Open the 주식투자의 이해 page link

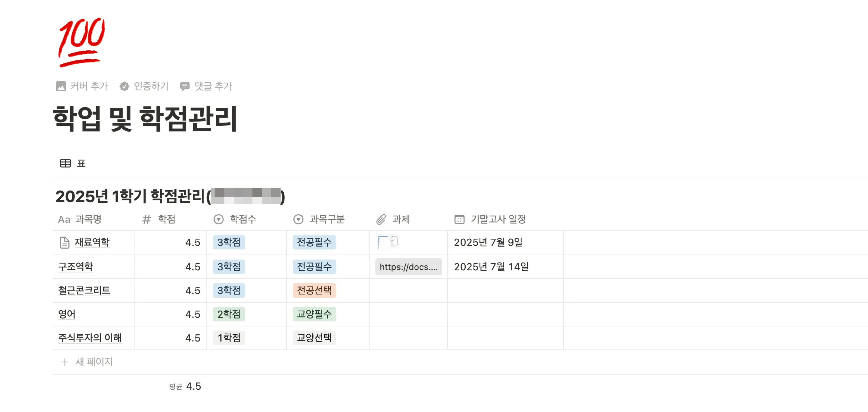click(90, 338)
